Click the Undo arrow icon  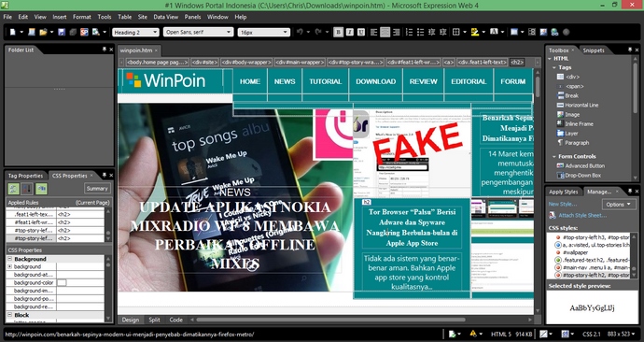301,32
